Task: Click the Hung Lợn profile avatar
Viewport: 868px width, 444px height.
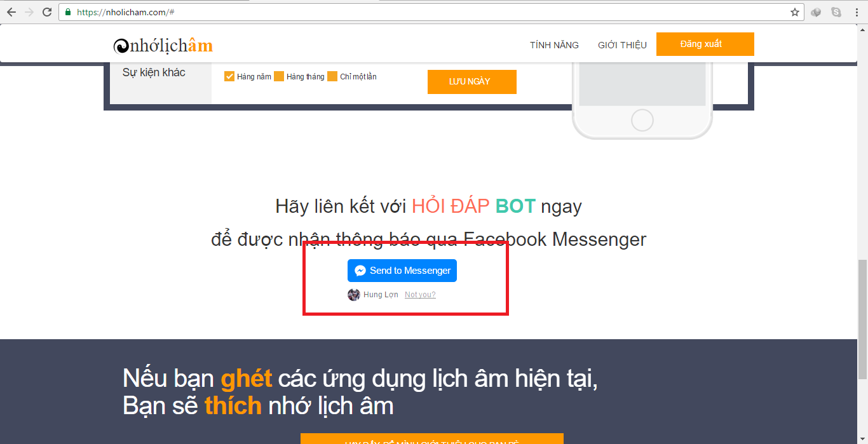Action: point(354,295)
